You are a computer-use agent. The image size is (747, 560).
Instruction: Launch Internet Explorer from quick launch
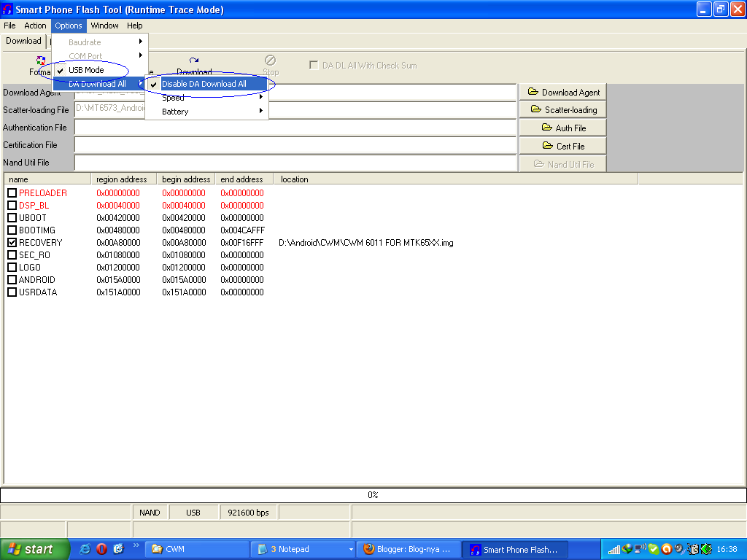pos(85,549)
